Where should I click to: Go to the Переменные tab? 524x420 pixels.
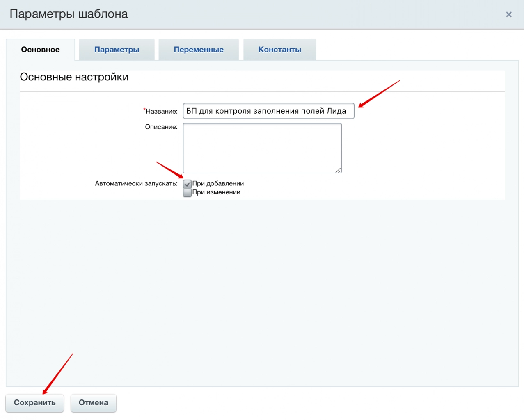(199, 50)
